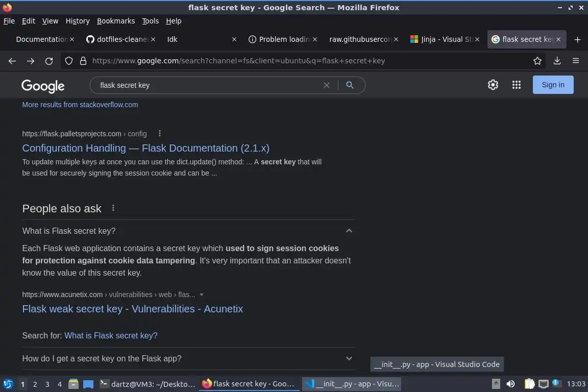The image size is (588, 392).
Task: Open Google quick settings gear
Action: tap(493, 85)
